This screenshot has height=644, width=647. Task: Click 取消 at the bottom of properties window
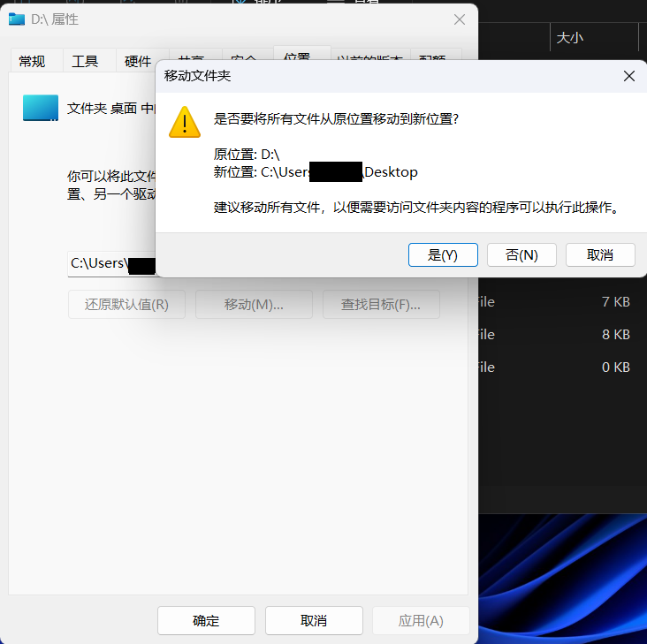click(x=314, y=620)
